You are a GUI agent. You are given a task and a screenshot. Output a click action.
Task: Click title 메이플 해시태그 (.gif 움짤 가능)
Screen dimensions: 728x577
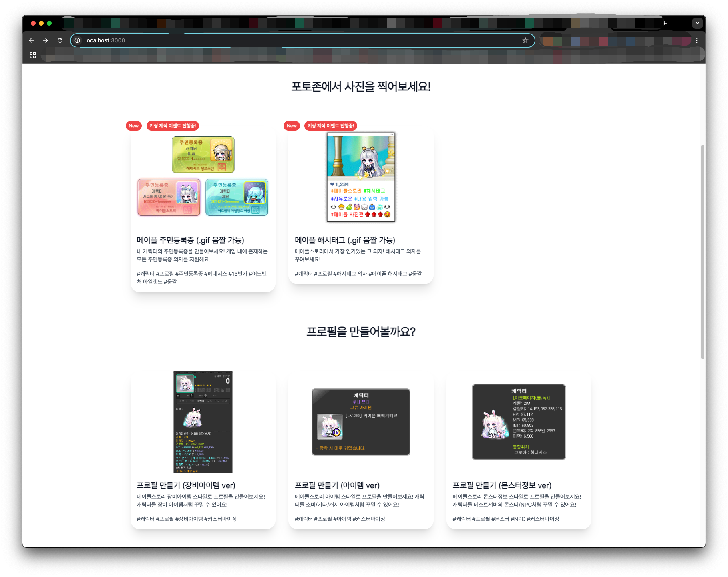345,240
